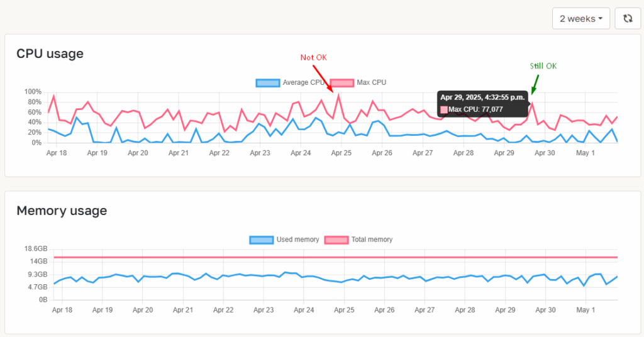The height and width of the screenshot is (337, 644).
Task: Click the refresh icon button
Action: (627, 19)
